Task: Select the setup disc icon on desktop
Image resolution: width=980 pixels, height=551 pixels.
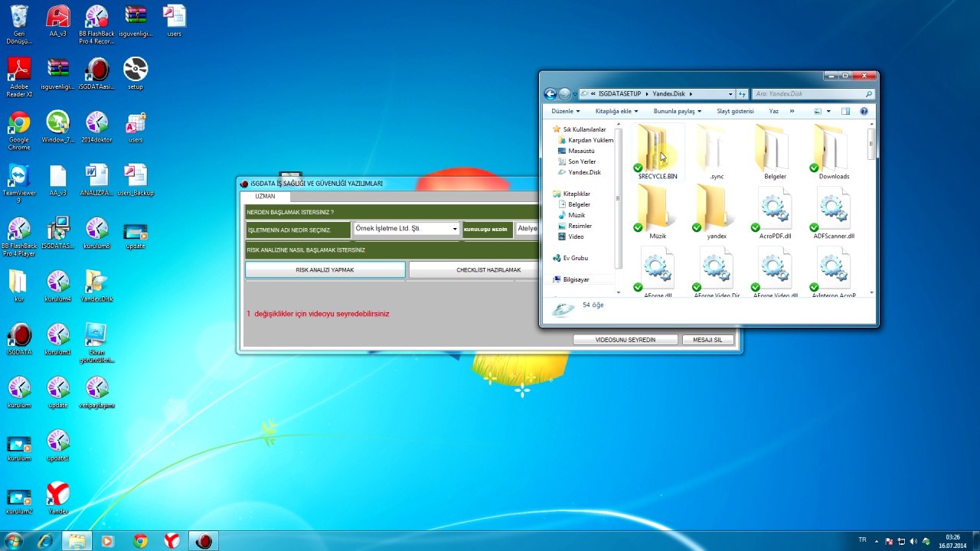Action: [136, 74]
